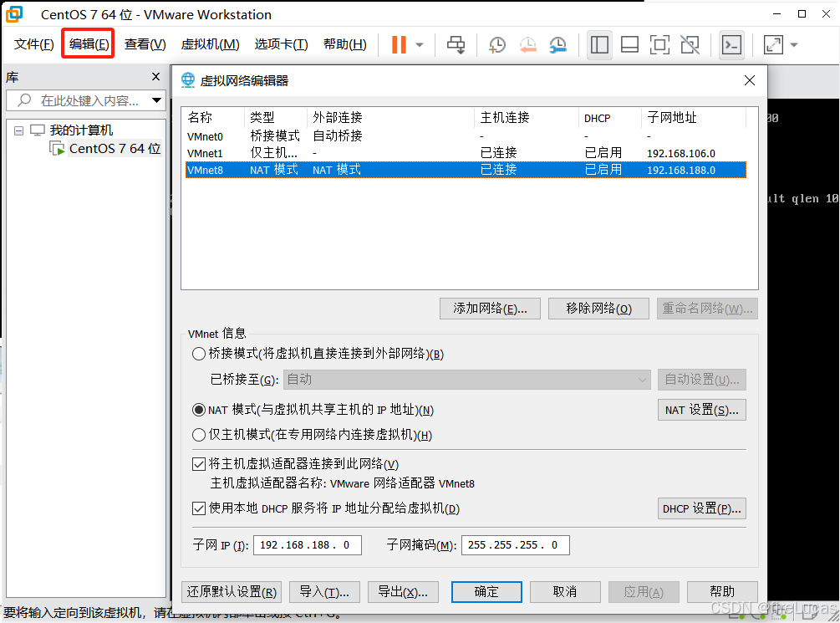Click the DHCP column header
The image size is (840, 623).
click(x=609, y=117)
